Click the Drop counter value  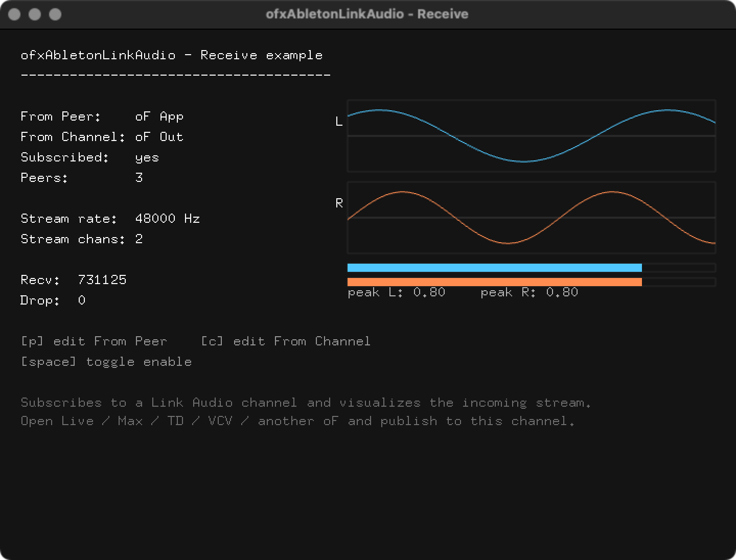coord(82,300)
